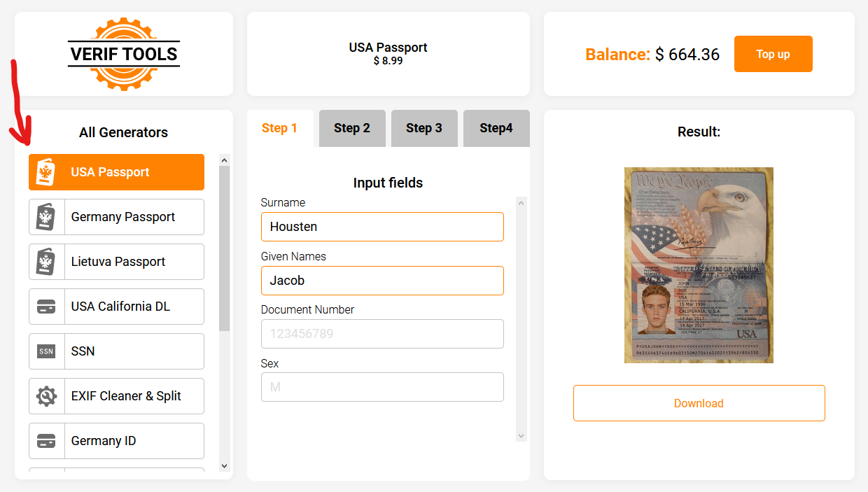The height and width of the screenshot is (492, 868).
Task: Click the input fields scroll-down arrow
Action: click(x=521, y=435)
